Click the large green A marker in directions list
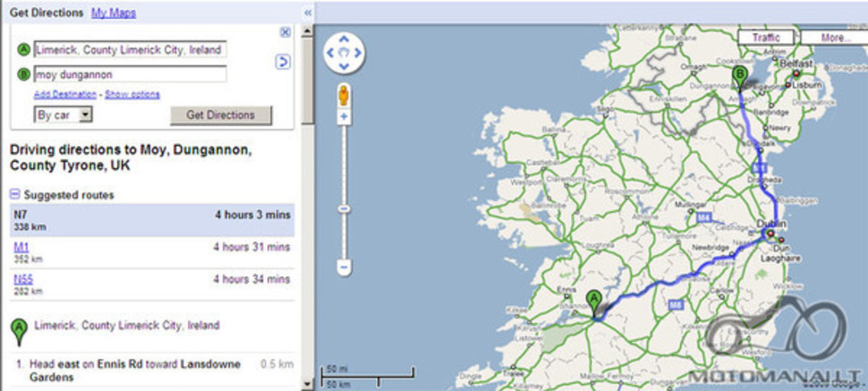The image size is (868, 391). click(20, 332)
